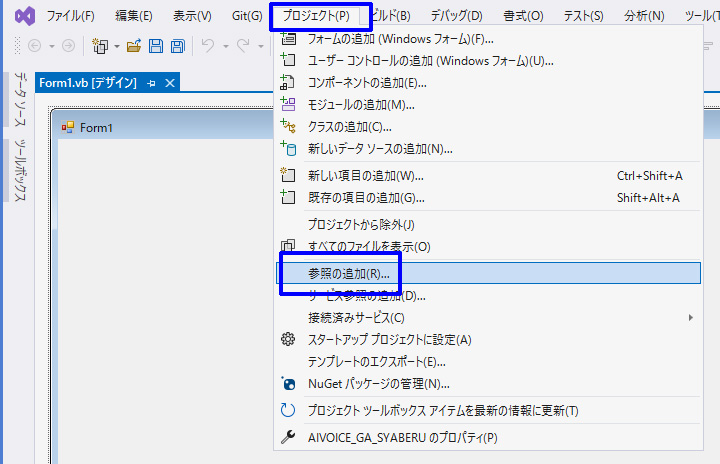The width and height of the screenshot is (720, 464).
Task: Choose クラスの追加(C)... from menu
Action: point(349,127)
